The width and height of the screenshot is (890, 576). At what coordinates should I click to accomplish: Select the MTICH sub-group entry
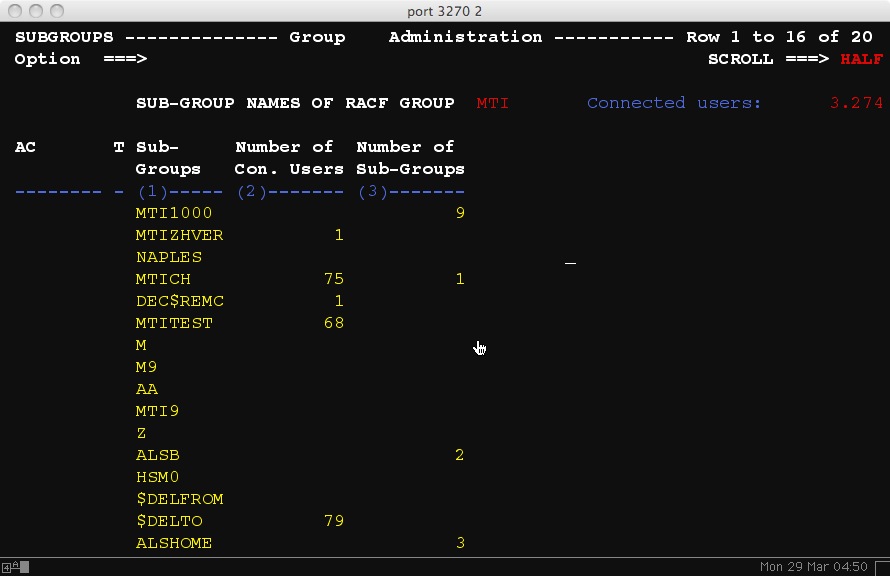pos(163,279)
